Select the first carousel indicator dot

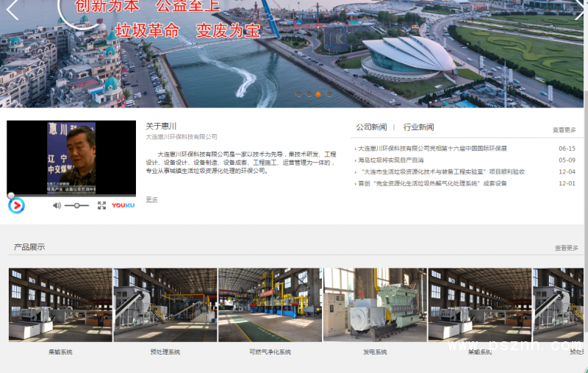[x=298, y=94]
